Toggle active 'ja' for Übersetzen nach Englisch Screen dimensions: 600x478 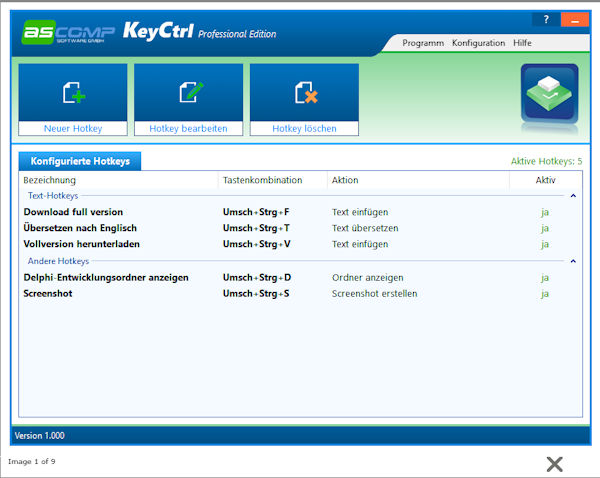545,228
